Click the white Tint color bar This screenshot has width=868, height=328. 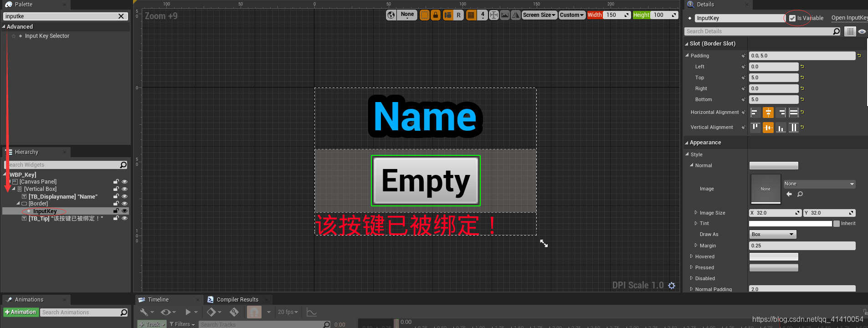pos(791,224)
